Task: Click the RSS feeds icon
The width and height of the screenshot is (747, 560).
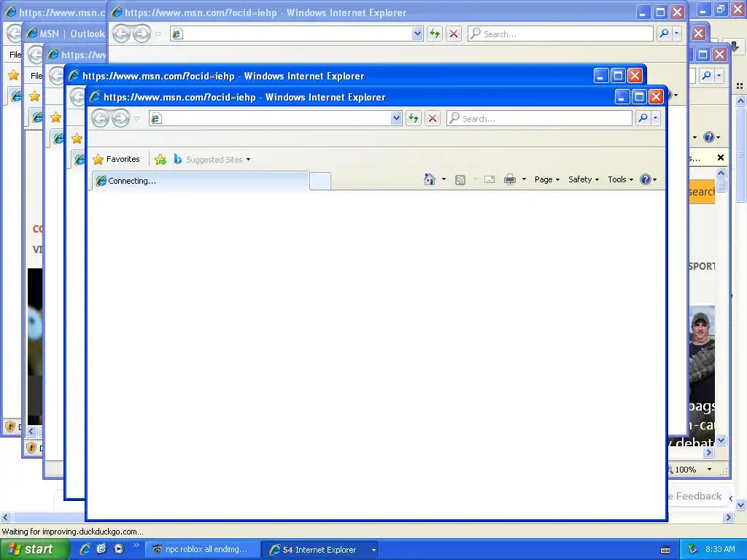Action: click(460, 180)
